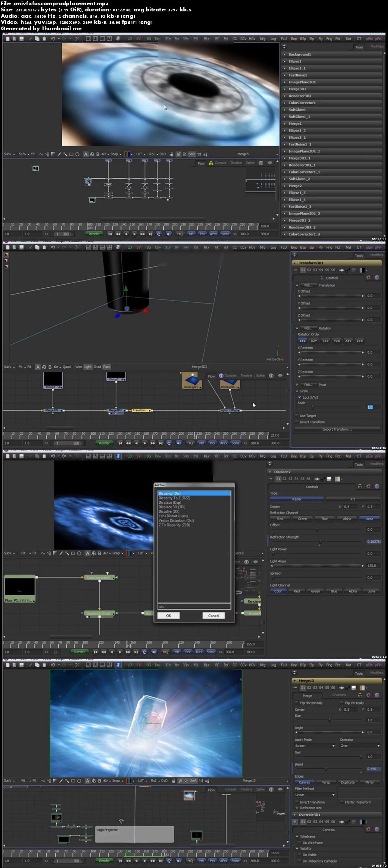
Task: Click the blue info icon of Transform3D1
Action: tap(377, 277)
